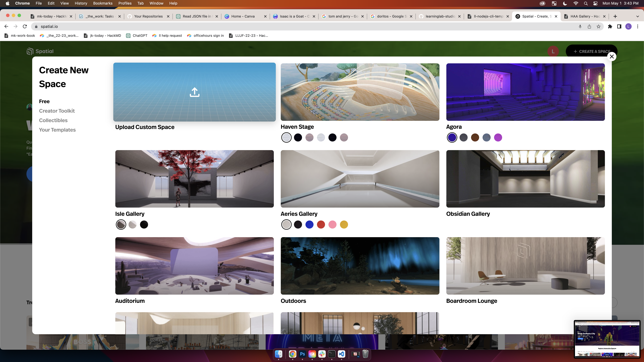Open Slack from the dock

coord(322,354)
